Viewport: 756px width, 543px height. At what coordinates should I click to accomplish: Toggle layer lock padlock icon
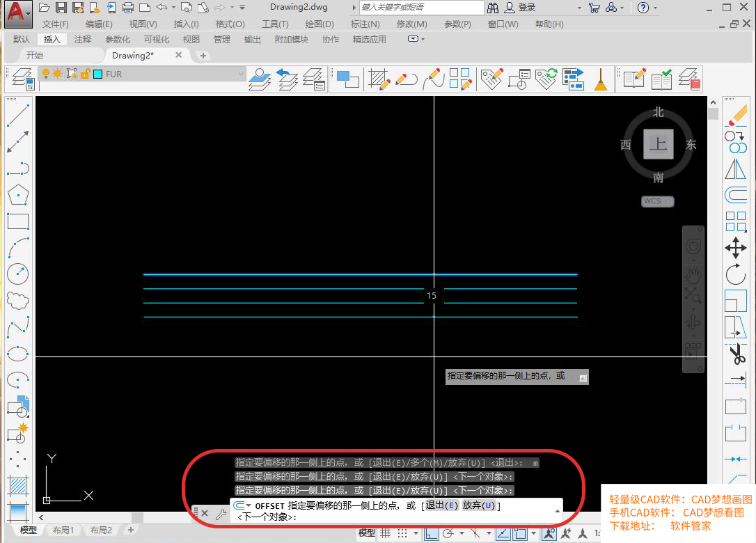coord(85,73)
